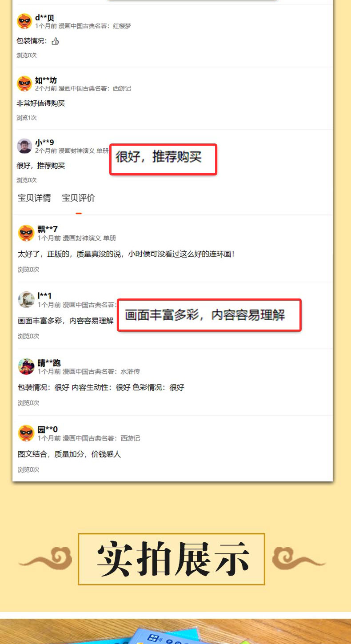The width and height of the screenshot is (351, 644).
Task: Click the username d**贝
Action: [44, 18]
